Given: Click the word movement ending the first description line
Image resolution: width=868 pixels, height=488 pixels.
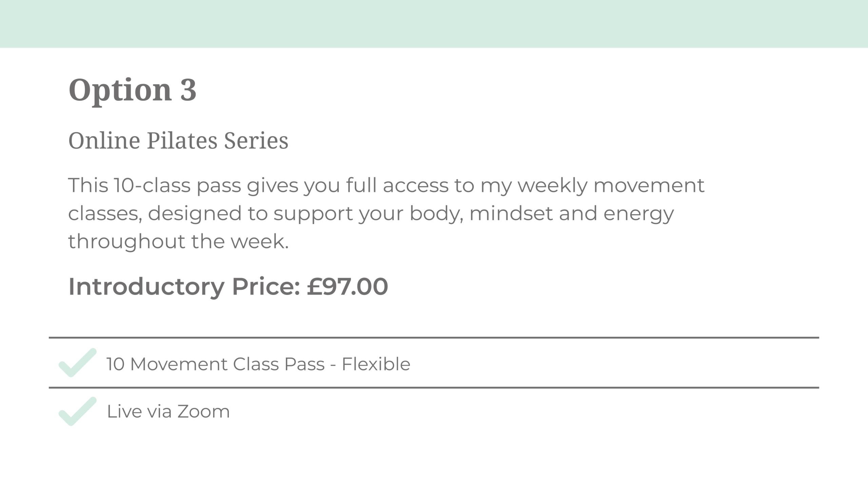Looking at the screenshot, I should pos(649,186).
